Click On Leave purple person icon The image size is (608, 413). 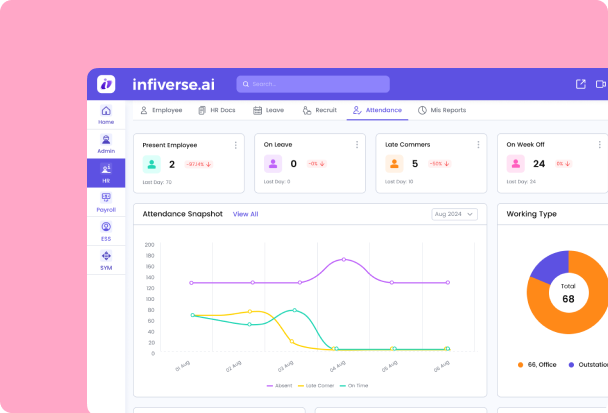coord(273,164)
